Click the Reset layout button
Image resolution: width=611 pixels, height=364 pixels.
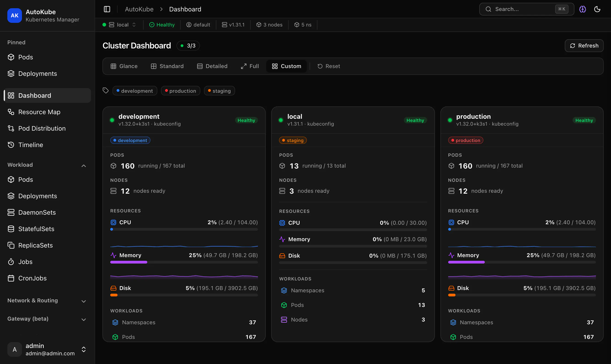point(329,66)
